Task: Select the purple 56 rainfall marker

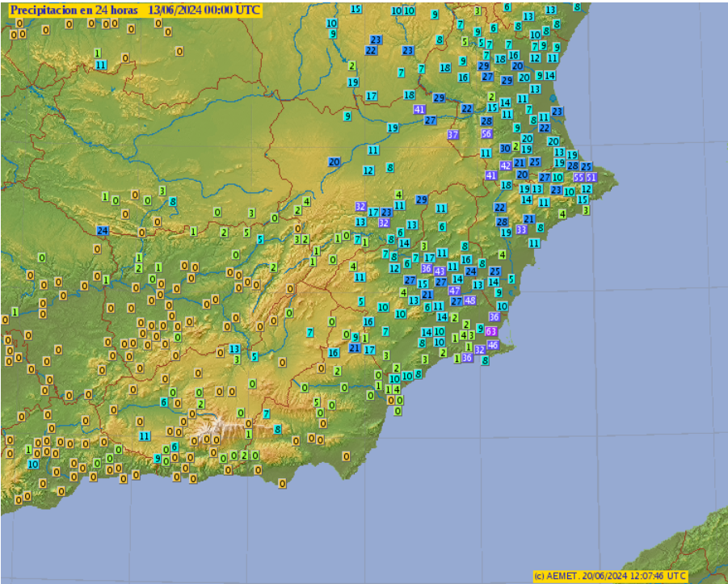Action: coord(486,134)
